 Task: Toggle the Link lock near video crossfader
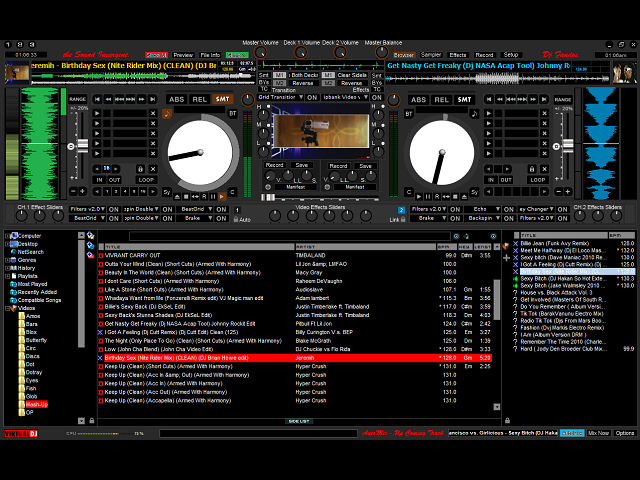[x=403, y=219]
